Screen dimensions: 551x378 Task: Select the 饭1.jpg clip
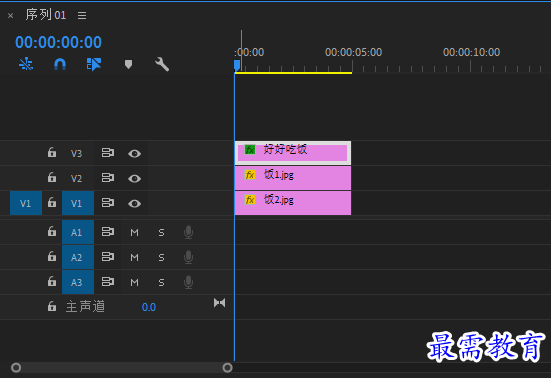click(x=293, y=178)
